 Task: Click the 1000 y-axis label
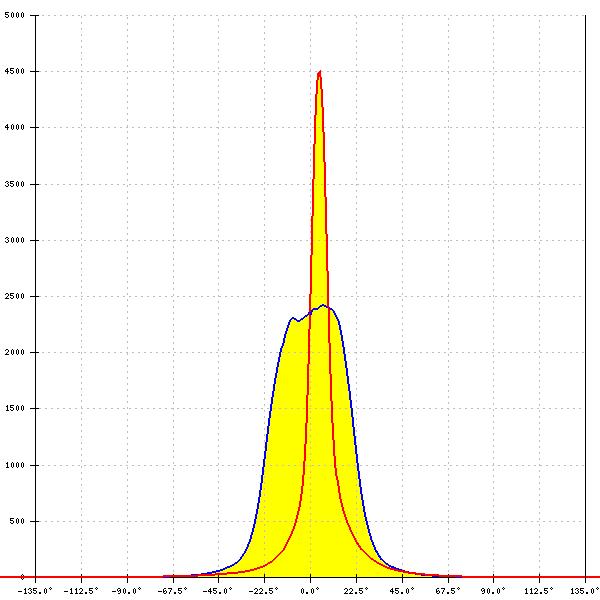tap(14, 465)
